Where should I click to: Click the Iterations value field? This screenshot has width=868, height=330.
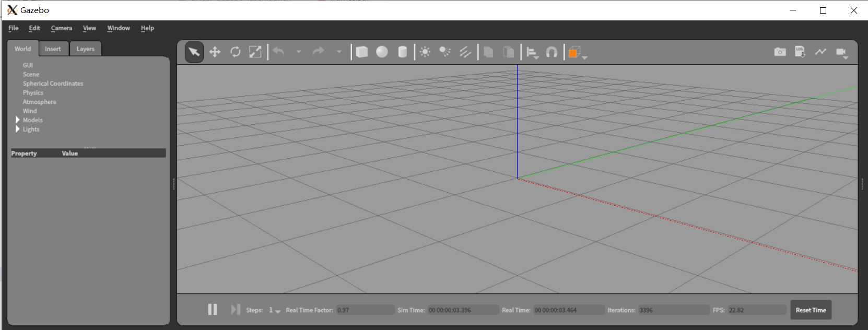pos(674,310)
